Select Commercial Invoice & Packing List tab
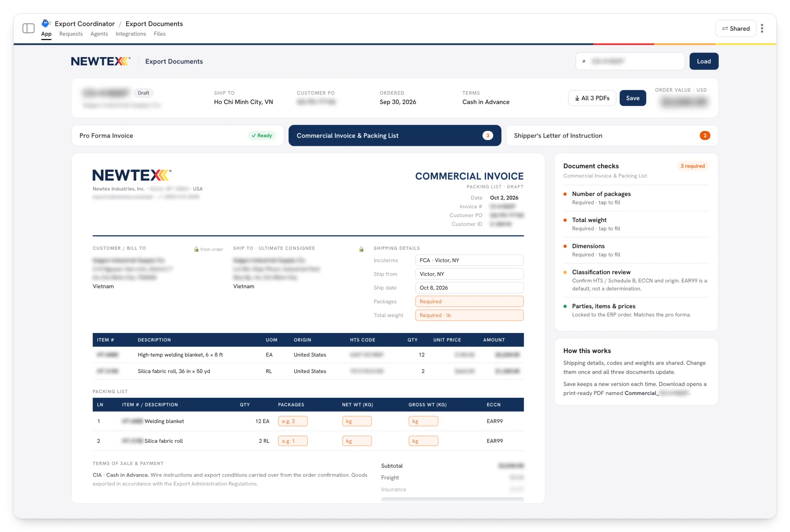The width and height of the screenshot is (790, 532). pyautogui.click(x=395, y=135)
